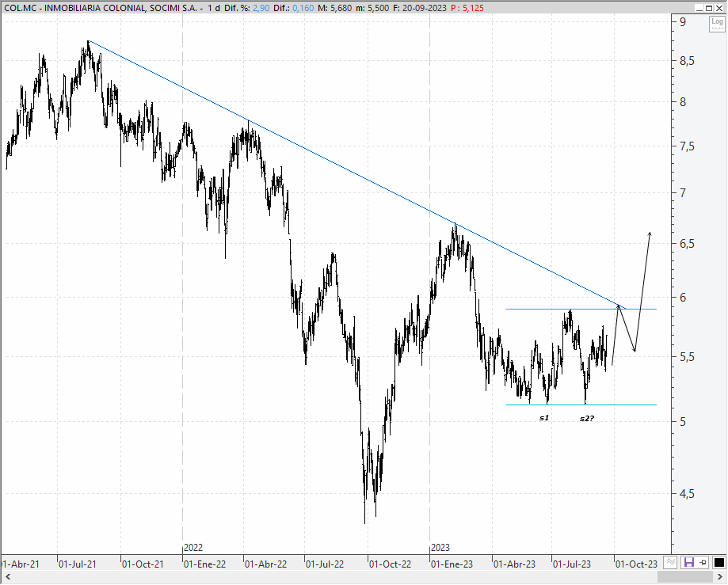Click the horizontal scrollbar thumb

click(686, 577)
